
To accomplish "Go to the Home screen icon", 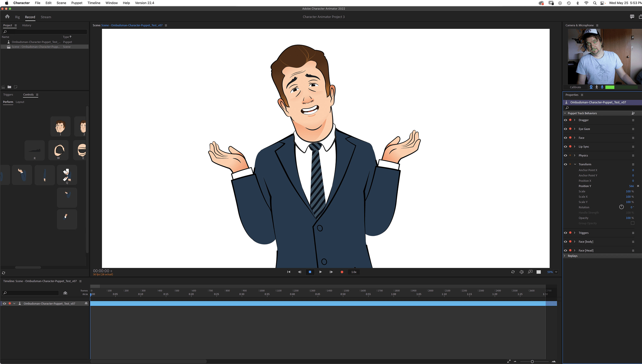I will (x=7, y=16).
